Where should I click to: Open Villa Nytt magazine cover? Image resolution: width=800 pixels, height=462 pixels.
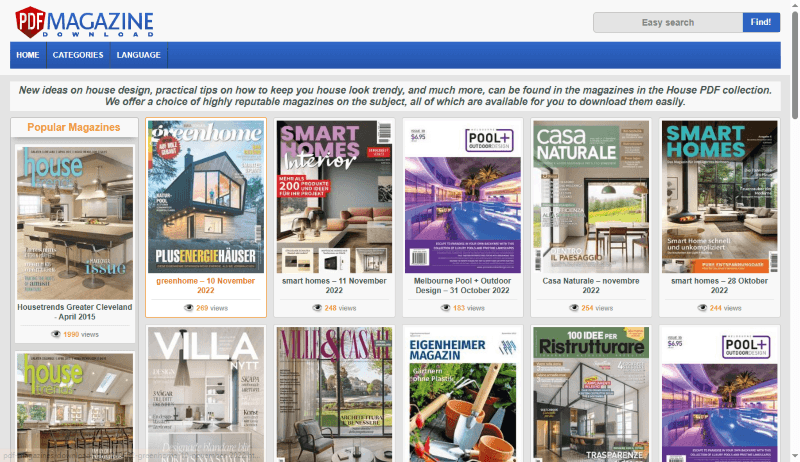click(206, 395)
